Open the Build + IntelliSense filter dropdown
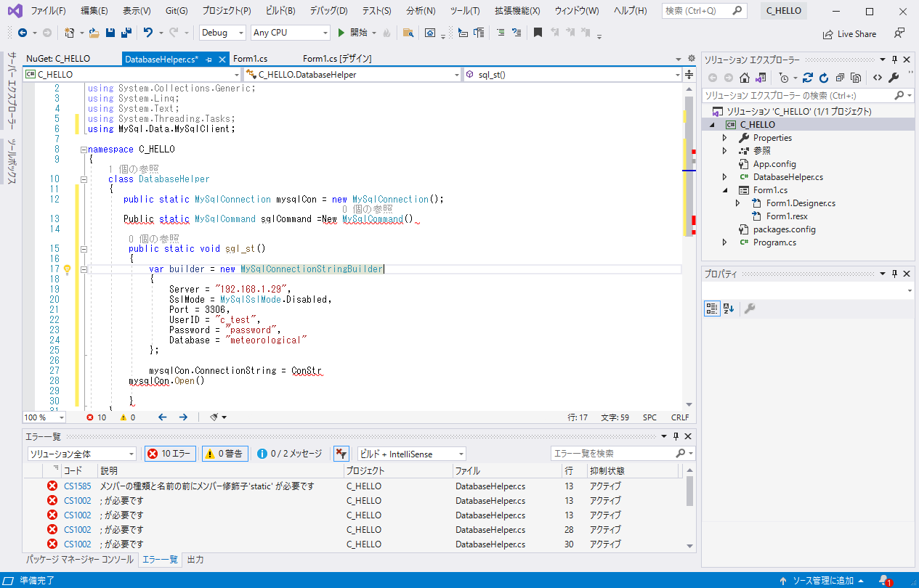This screenshot has width=919, height=588. coord(411,454)
